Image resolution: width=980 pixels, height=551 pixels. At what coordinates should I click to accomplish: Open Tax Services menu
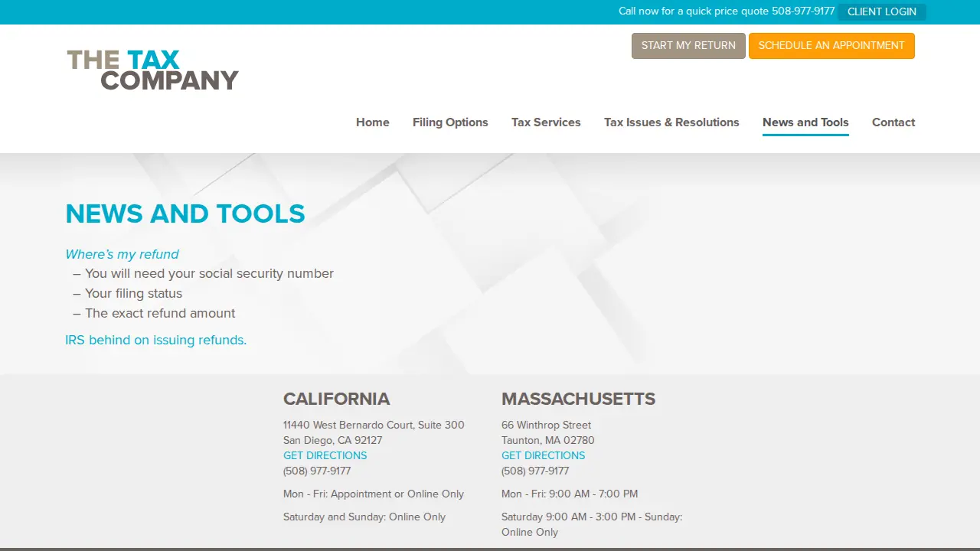click(546, 122)
